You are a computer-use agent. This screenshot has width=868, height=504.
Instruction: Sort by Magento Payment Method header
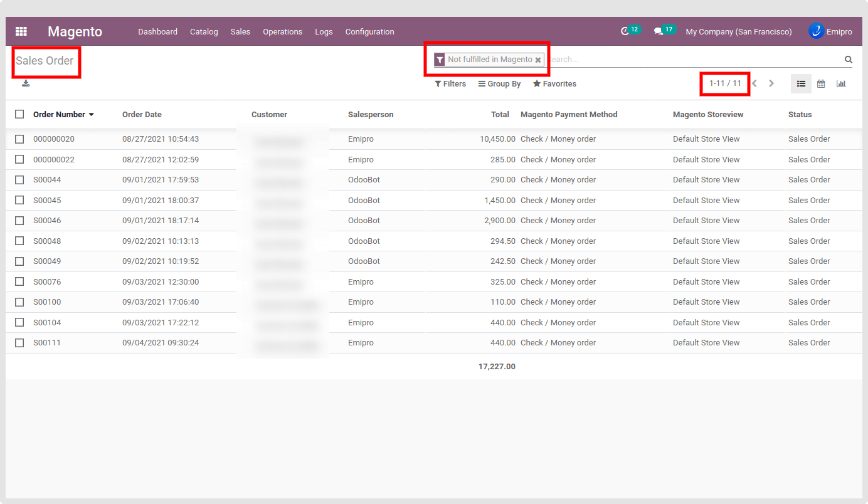[x=569, y=115]
